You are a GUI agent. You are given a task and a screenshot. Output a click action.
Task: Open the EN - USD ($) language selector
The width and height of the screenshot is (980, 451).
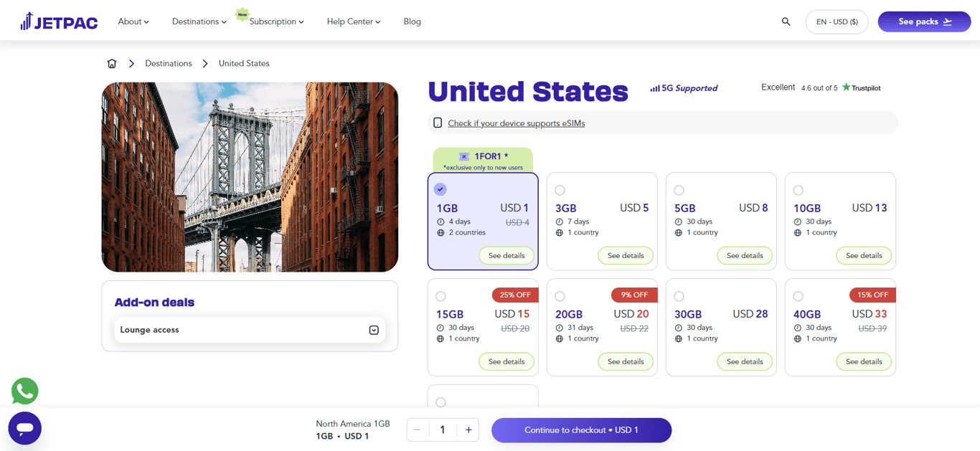coord(837,22)
